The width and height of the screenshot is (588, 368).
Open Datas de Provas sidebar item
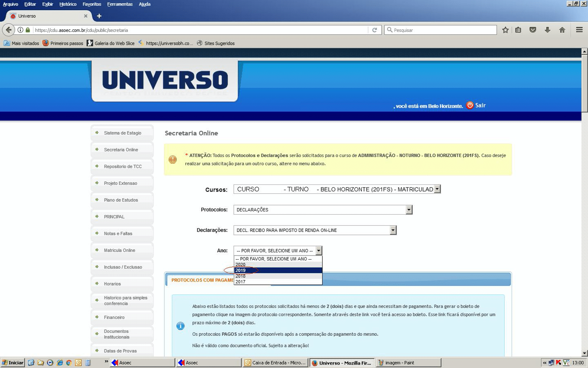click(x=122, y=351)
